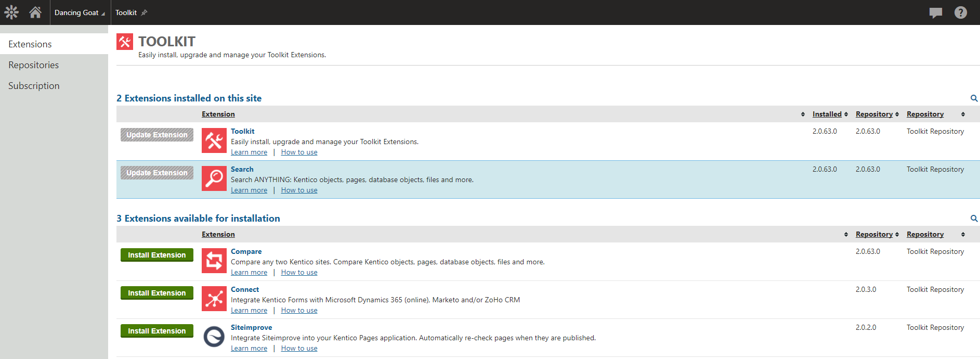This screenshot has width=980, height=359.
Task: Open the Search extension title link
Action: 242,169
